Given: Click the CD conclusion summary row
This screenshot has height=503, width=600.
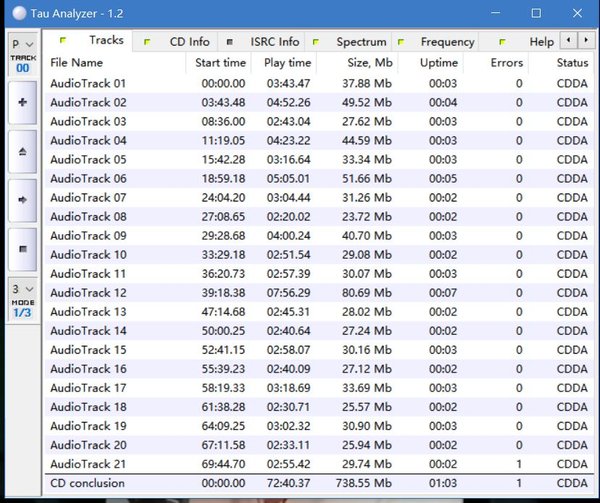Looking at the screenshot, I should coord(88,484).
